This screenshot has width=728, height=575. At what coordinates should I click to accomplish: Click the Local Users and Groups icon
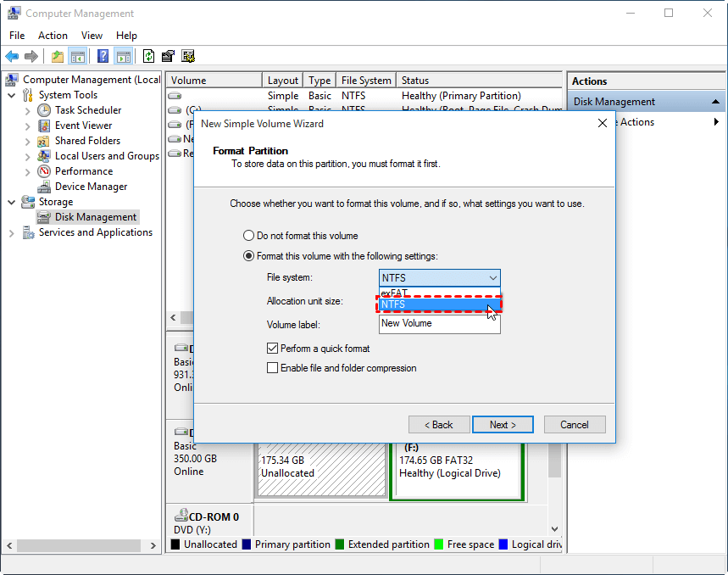[44, 156]
